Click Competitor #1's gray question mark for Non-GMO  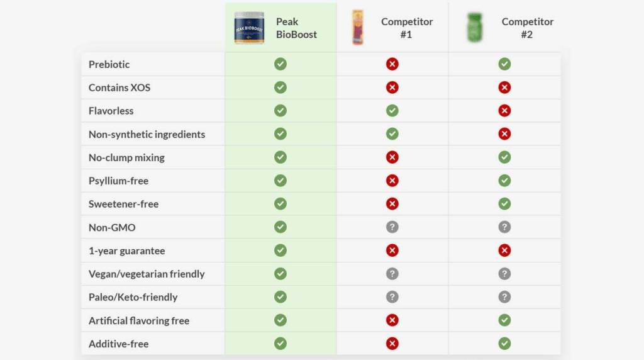392,227
